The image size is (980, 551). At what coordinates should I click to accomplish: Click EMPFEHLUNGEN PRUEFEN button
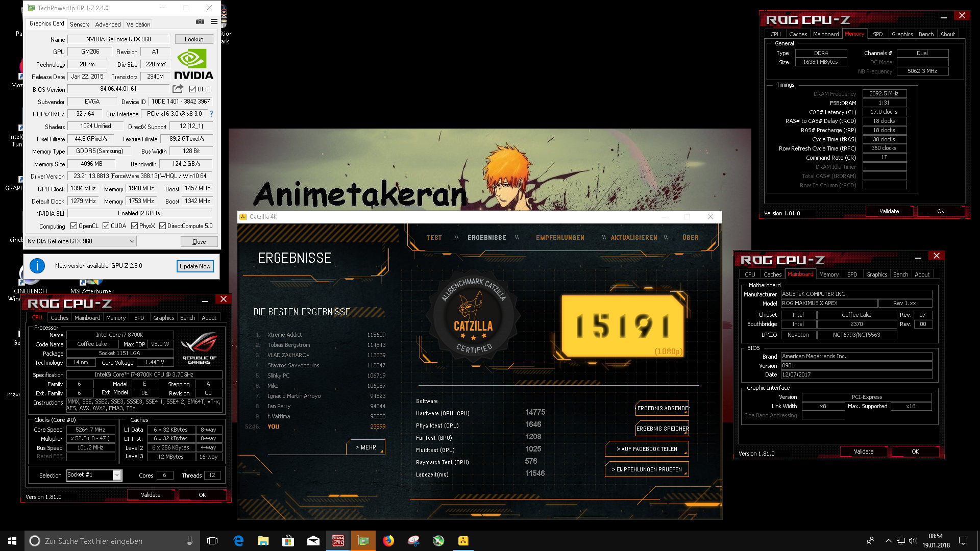(647, 469)
